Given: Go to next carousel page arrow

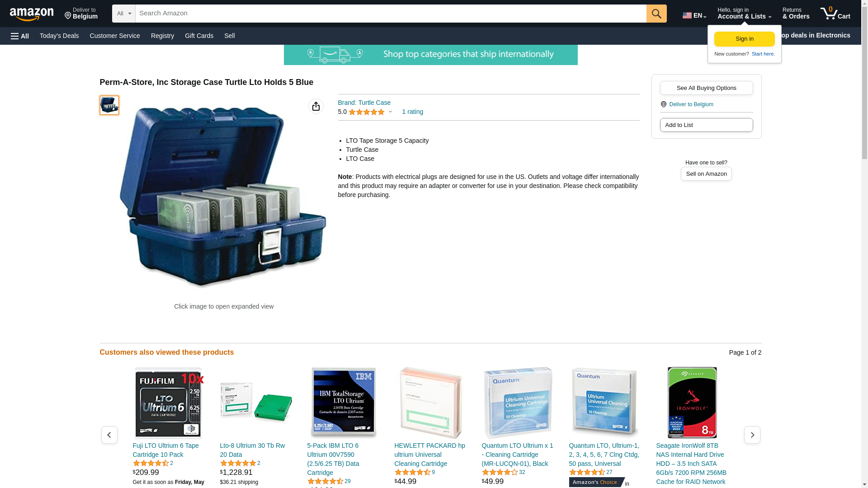Looking at the screenshot, I should 752,435.
